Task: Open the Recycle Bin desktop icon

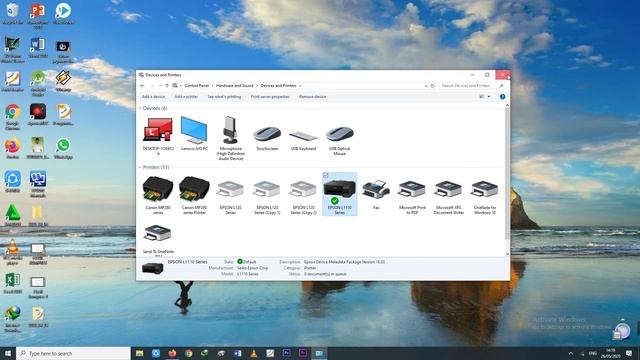Action: (x=13, y=13)
